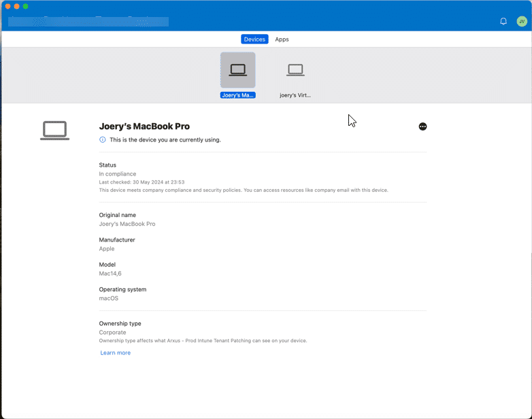
Task: Click the 'macOS' operating system value
Action: (x=109, y=298)
